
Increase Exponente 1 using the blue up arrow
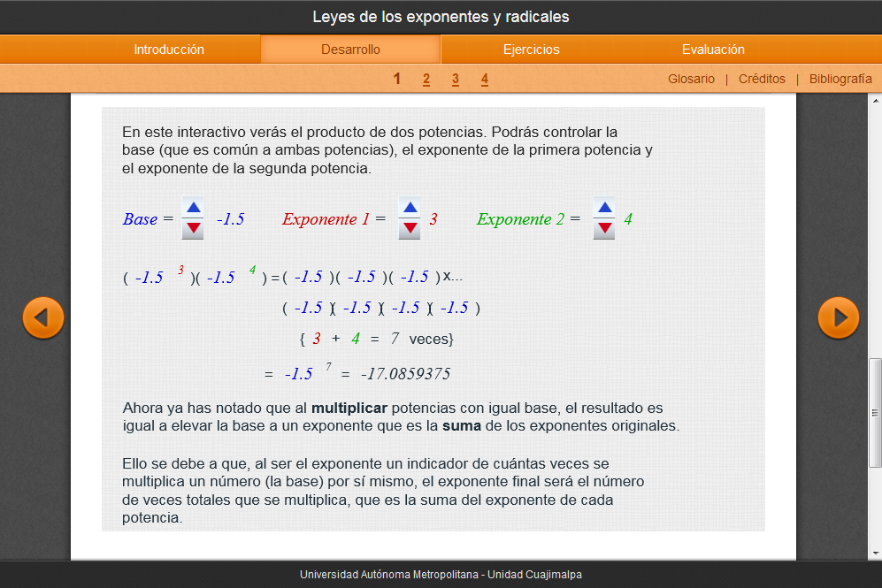coord(409,208)
